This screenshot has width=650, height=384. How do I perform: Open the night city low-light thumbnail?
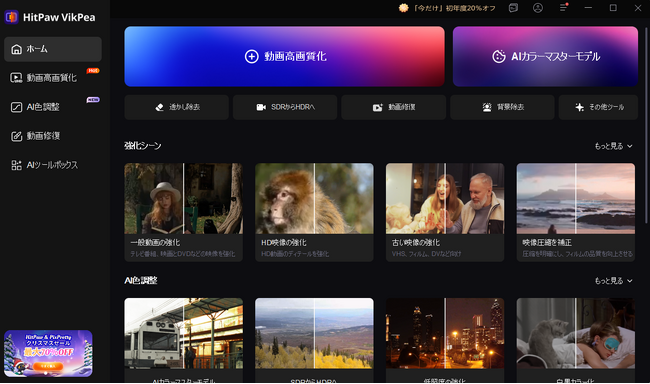445,333
